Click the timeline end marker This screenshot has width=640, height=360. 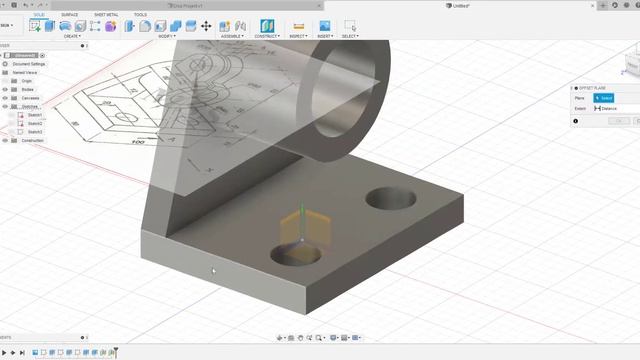116,352
